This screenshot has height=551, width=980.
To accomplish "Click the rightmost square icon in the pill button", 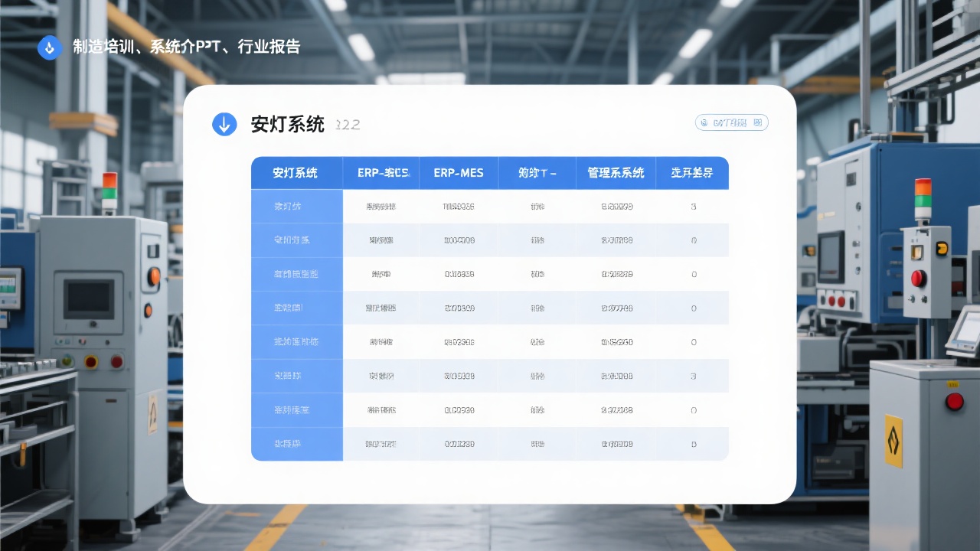I will 757,122.
